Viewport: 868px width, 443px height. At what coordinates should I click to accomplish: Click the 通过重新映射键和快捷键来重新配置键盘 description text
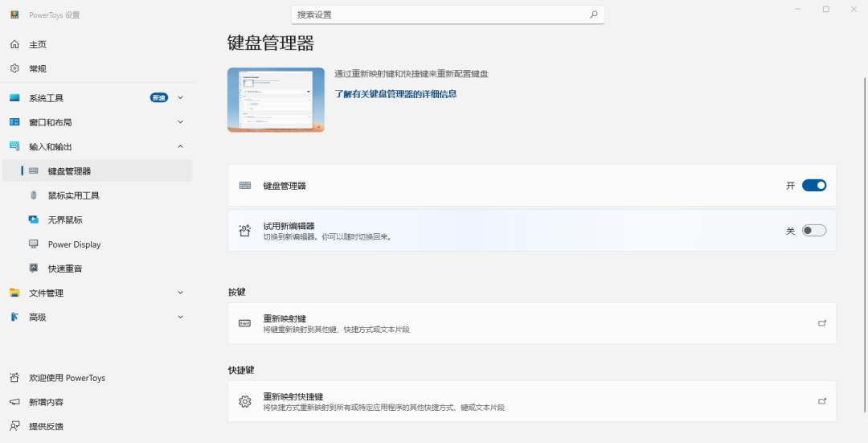tap(411, 74)
